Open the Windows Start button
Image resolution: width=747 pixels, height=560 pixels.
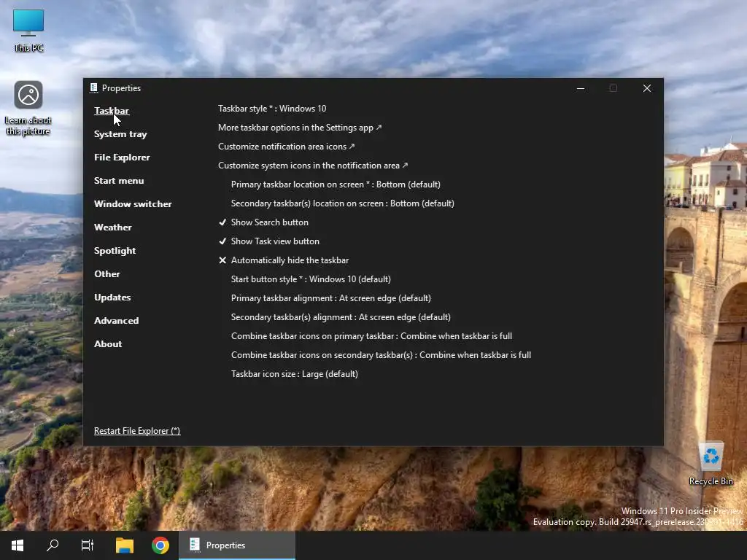18,545
